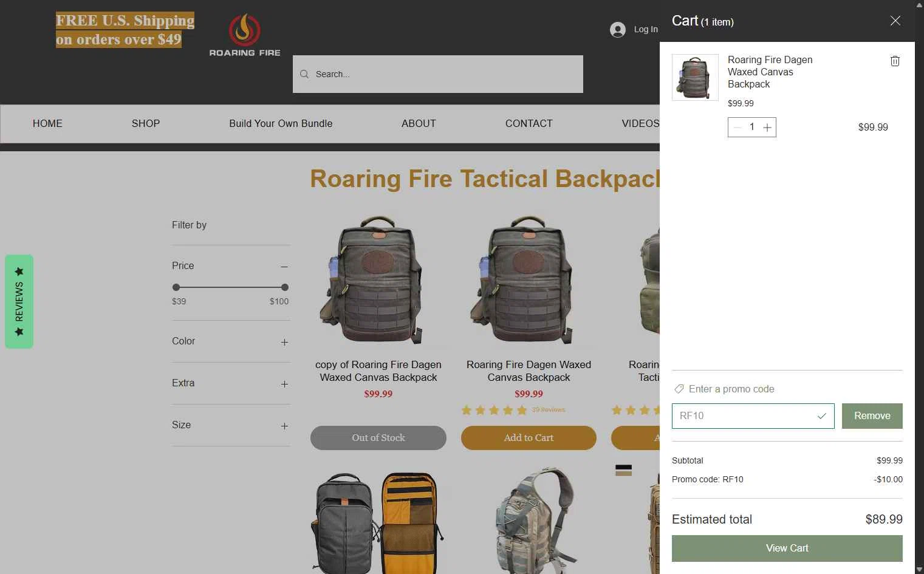The width and height of the screenshot is (924, 574).
Task: Open Roaring Fire Dagen Waxed Canvas product image
Action: pos(529,281)
